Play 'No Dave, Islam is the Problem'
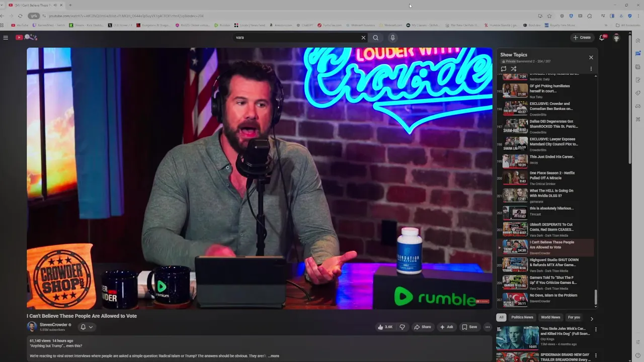This screenshot has height=362, width=644. click(x=545, y=300)
